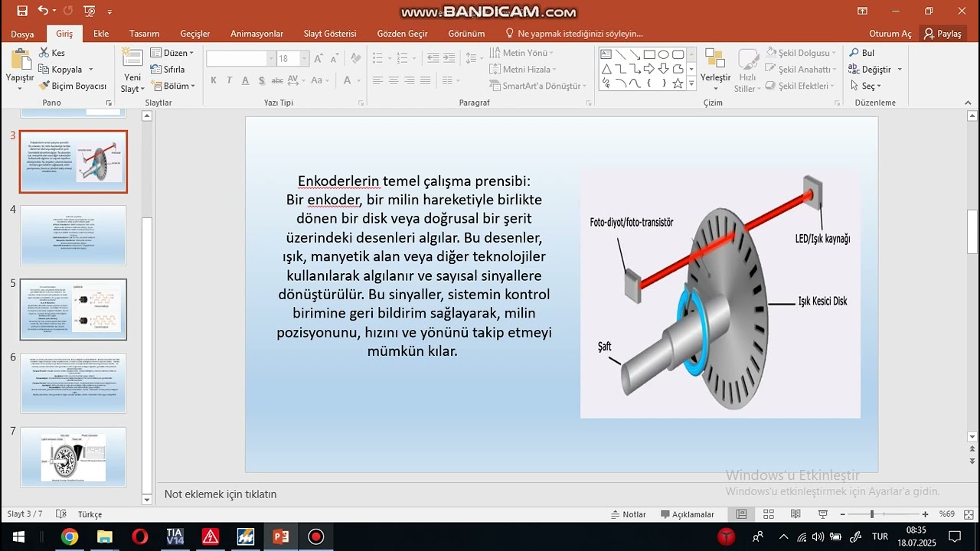Select slide 4 thumbnail
The width and height of the screenshot is (980, 551).
(x=73, y=235)
